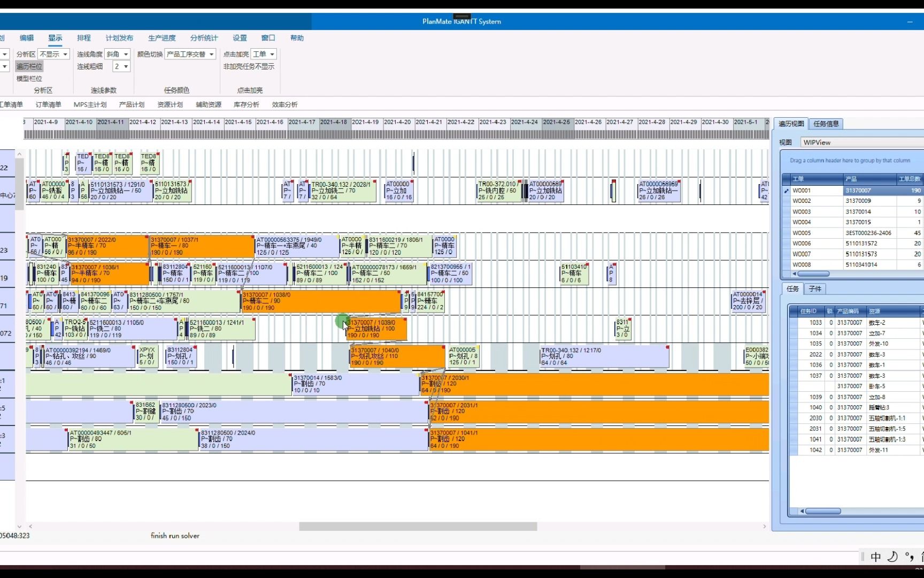Click the task table horizontal scroll thumb
Screen dimensions: 924x578
click(x=823, y=511)
